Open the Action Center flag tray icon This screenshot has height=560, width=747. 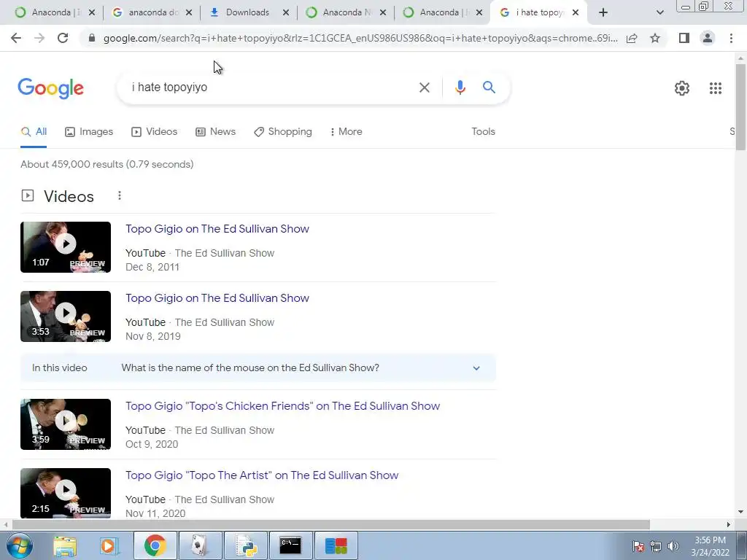pos(638,546)
